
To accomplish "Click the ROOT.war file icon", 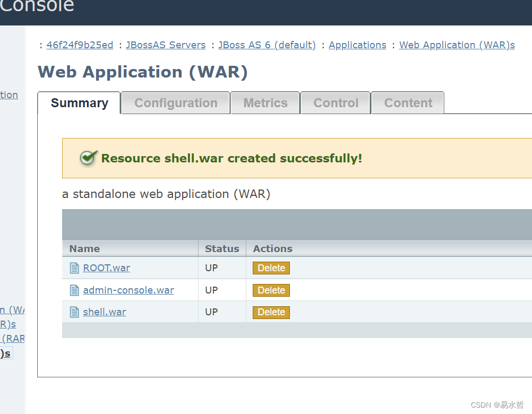I will point(74,268).
